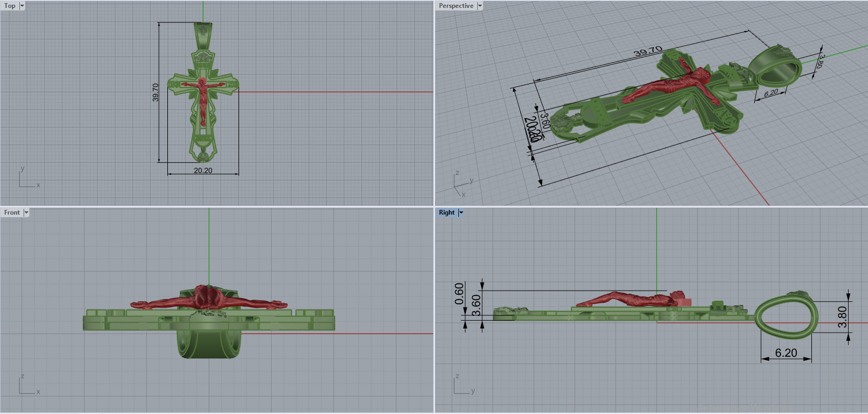Image resolution: width=868 pixels, height=414 pixels.
Task: Select the 3.80 dimension in Perspective viewport
Action: pos(821,61)
